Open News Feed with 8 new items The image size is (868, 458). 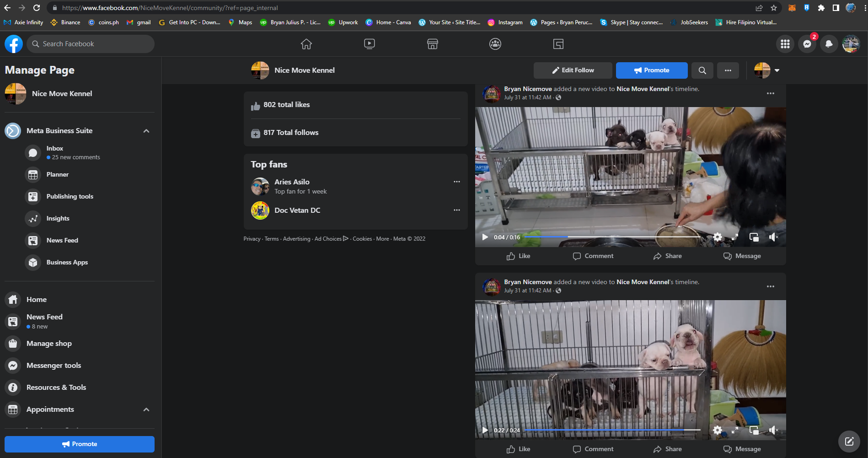click(x=80, y=321)
